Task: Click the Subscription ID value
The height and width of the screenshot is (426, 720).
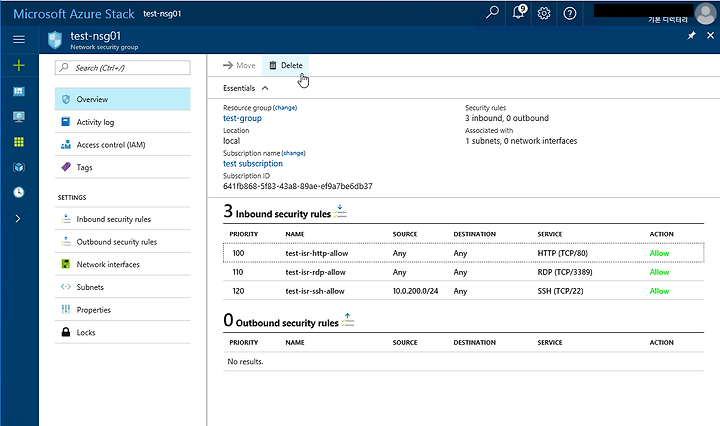Action: (298, 186)
